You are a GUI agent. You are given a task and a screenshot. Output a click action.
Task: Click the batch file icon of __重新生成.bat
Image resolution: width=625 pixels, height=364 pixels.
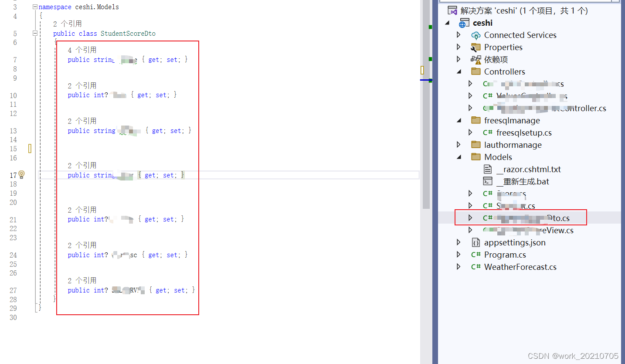(x=488, y=181)
